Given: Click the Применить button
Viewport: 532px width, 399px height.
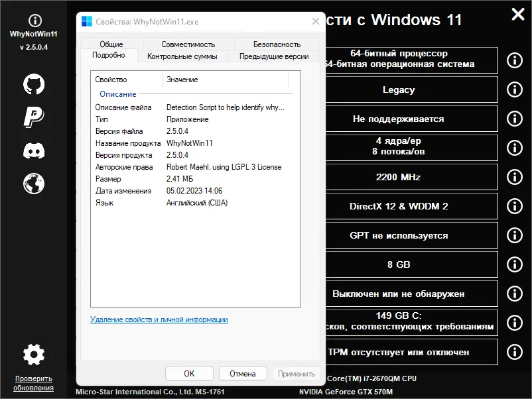Looking at the screenshot, I should click(297, 374).
